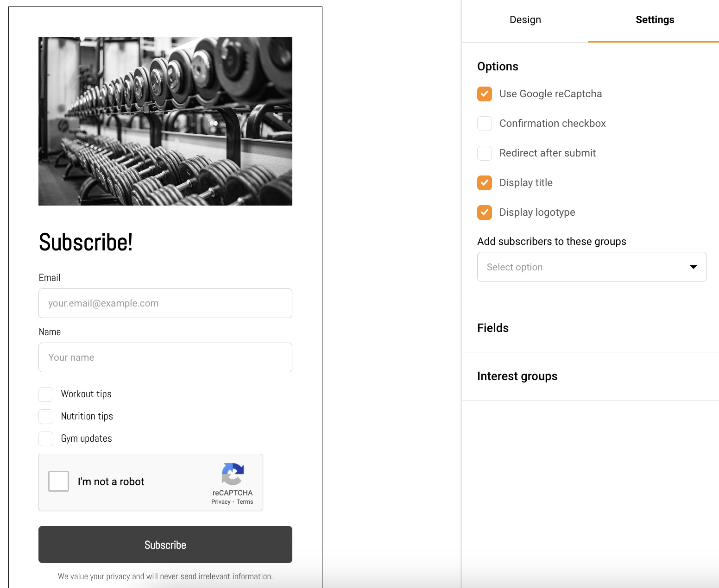Select the Settings tab
Screen dimensions: 719x588
[654, 20]
